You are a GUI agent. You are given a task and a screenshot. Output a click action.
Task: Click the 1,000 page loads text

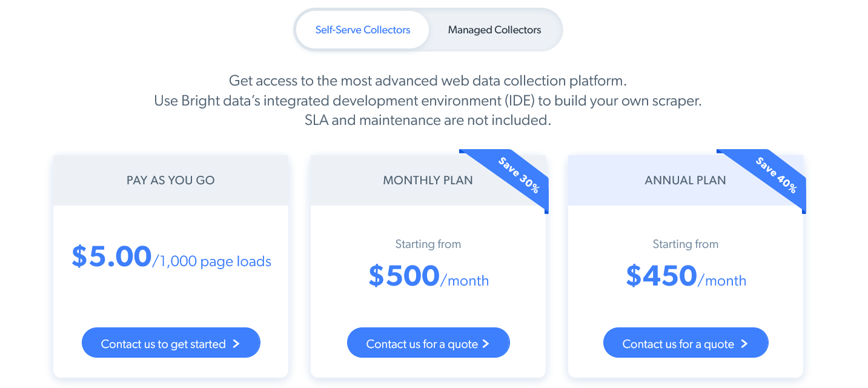[x=215, y=261]
